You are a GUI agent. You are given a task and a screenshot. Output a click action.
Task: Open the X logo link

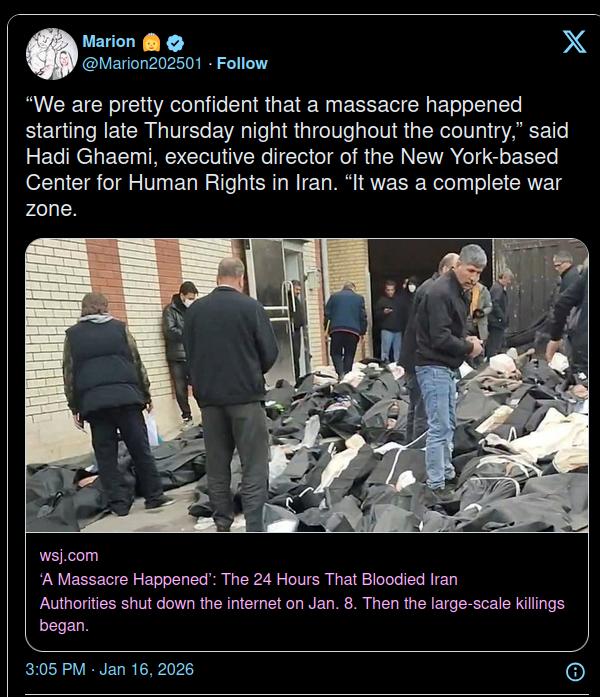(574, 42)
